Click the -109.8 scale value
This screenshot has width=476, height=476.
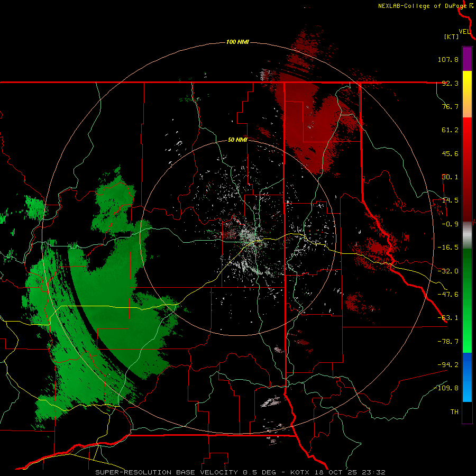point(446,388)
